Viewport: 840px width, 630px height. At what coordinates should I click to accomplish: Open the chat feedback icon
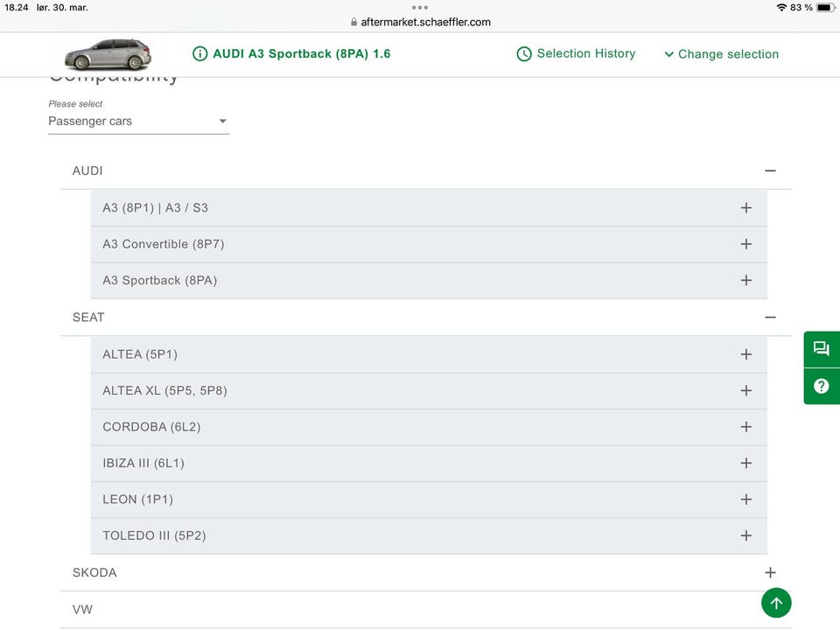[822, 349]
